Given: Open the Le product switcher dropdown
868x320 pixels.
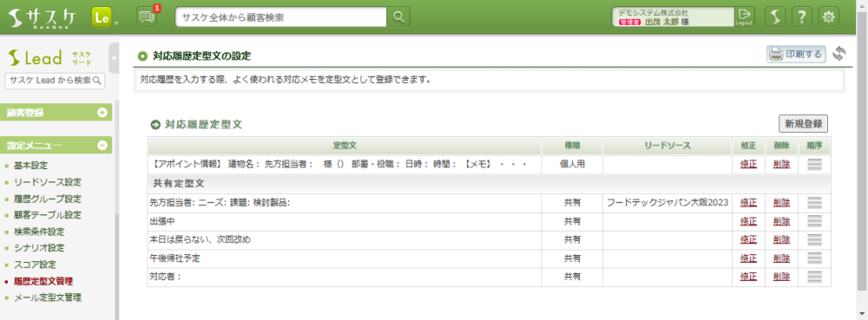Looking at the screenshot, I should tap(105, 17).
